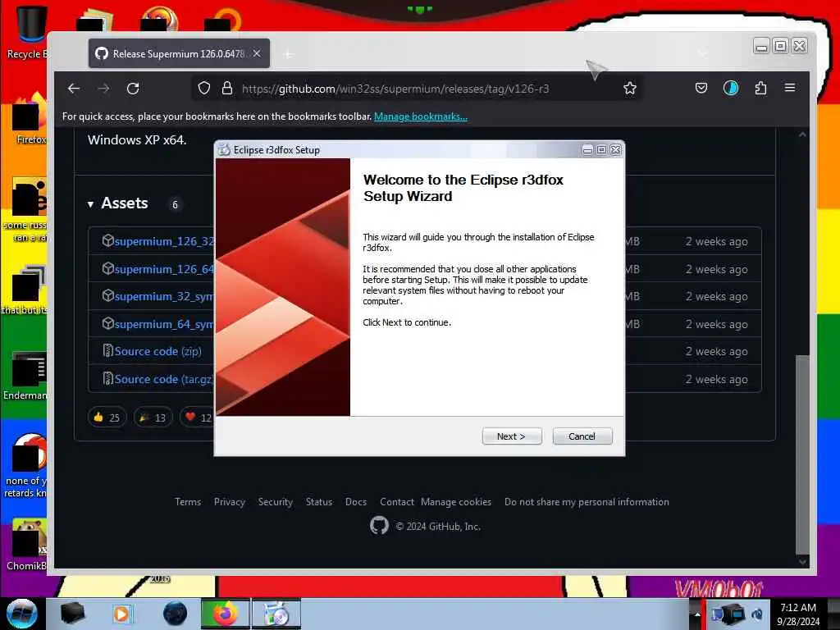
Task: Open the Terms footer link
Action: (188, 502)
